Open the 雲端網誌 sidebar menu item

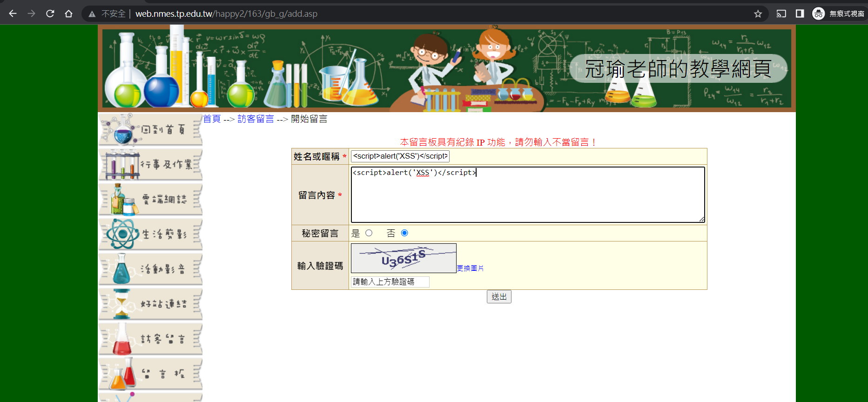tap(150, 200)
